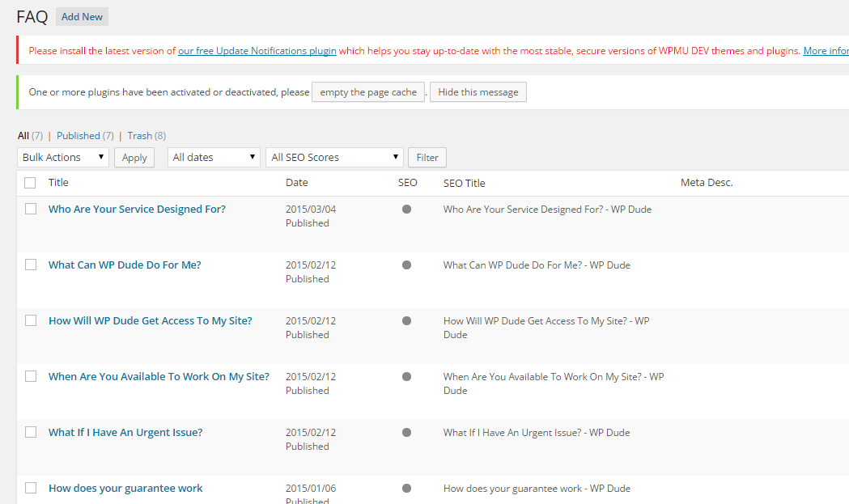
Task: Click SEO score dot for guarantee work row
Action: [406, 488]
